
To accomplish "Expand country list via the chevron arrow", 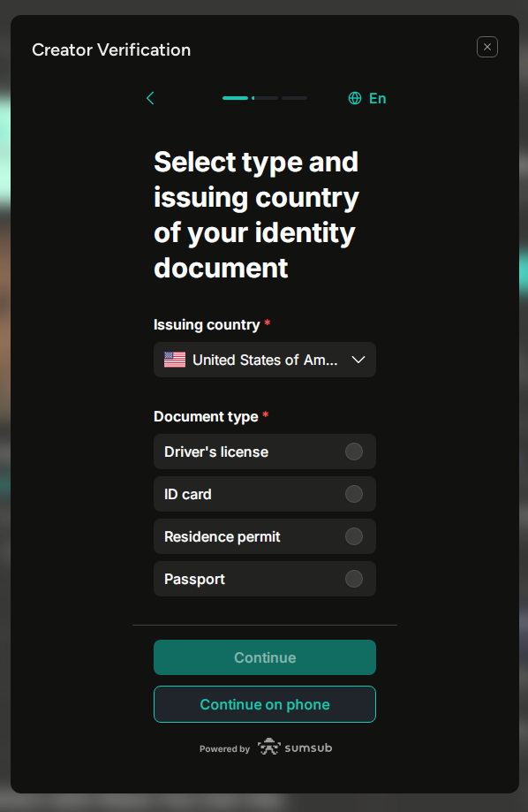I will 358,360.
